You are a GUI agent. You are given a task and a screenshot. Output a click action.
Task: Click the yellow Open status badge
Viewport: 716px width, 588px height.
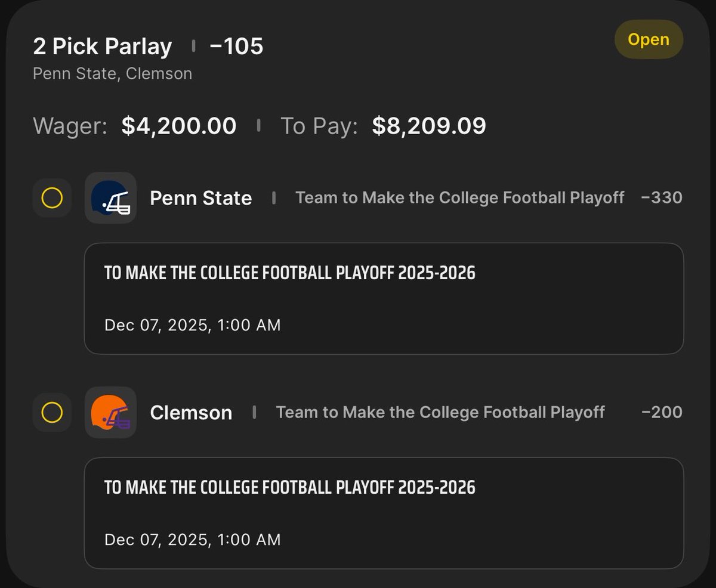click(649, 41)
